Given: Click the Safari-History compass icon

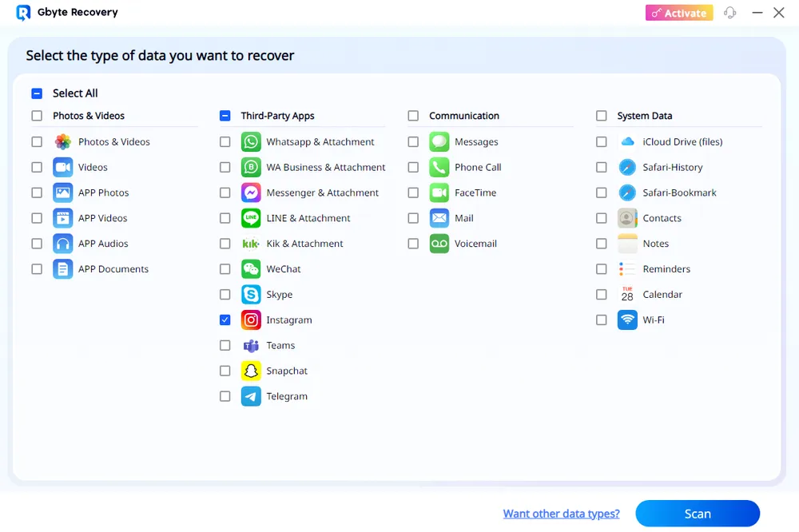Looking at the screenshot, I should [627, 167].
